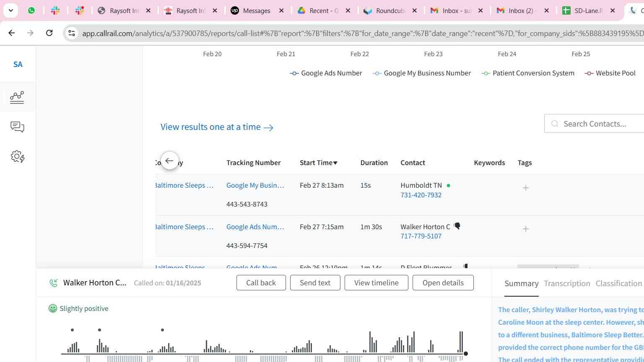Viewport: 644px width, 362px height.
Task: Go back in browser with back arrow
Action: pos(12,33)
